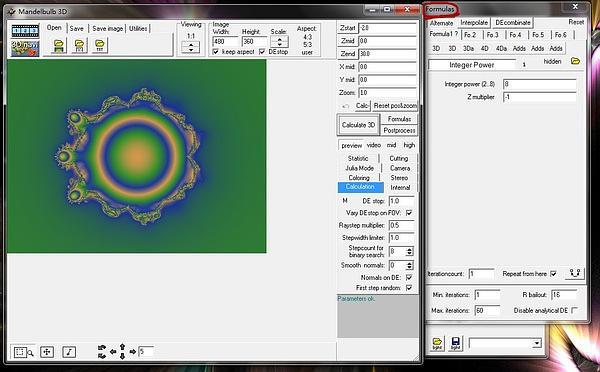This screenshot has width=600, height=372.
Task: Click the Image Width input field
Action: 225,41
